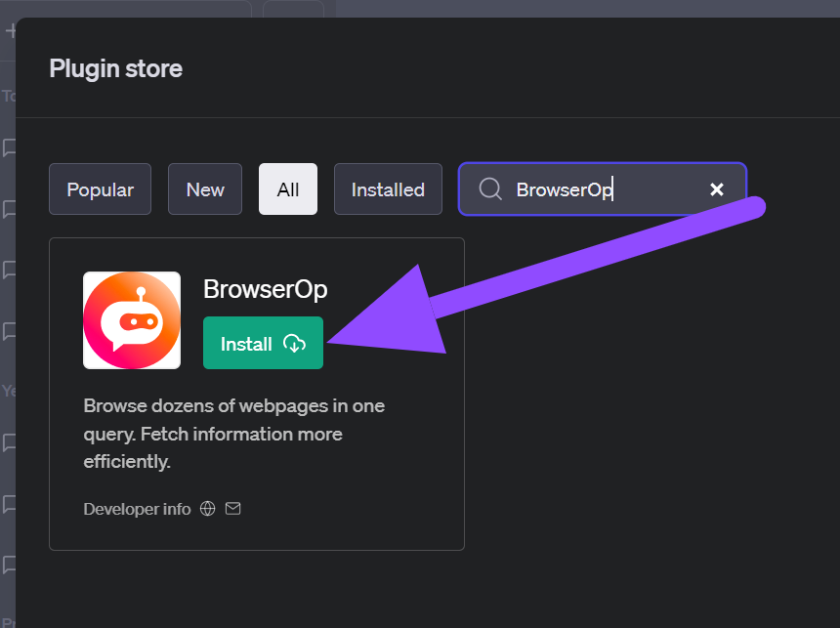Click the developer email envelope icon

pyautogui.click(x=232, y=509)
